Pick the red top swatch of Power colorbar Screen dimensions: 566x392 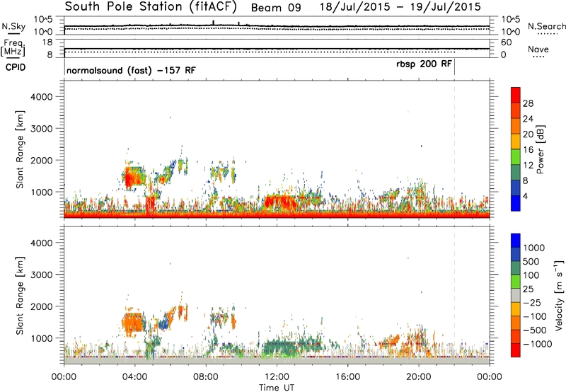[516, 96]
